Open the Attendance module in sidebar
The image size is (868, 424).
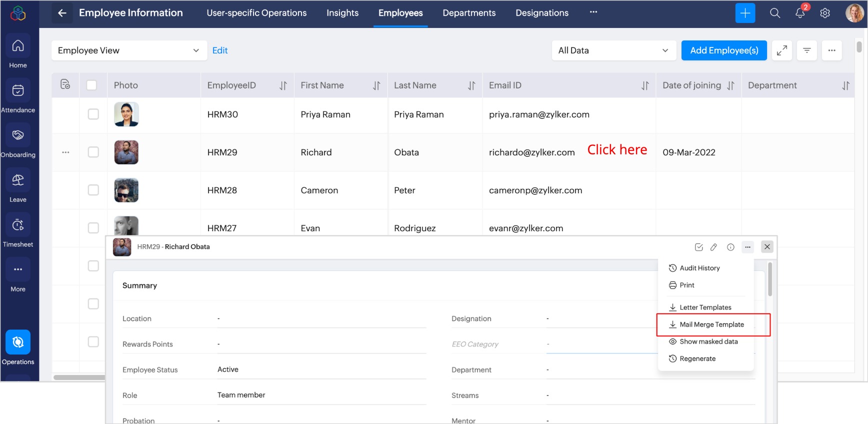(x=18, y=96)
